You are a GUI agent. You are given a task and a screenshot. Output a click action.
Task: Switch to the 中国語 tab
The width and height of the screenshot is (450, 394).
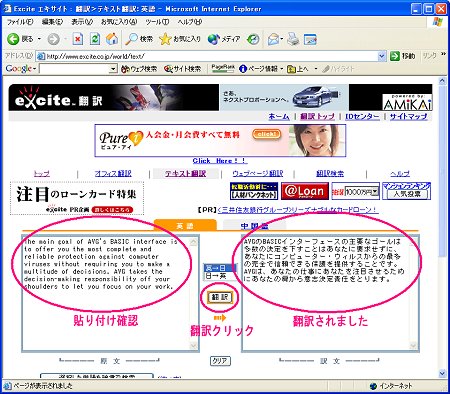(254, 226)
